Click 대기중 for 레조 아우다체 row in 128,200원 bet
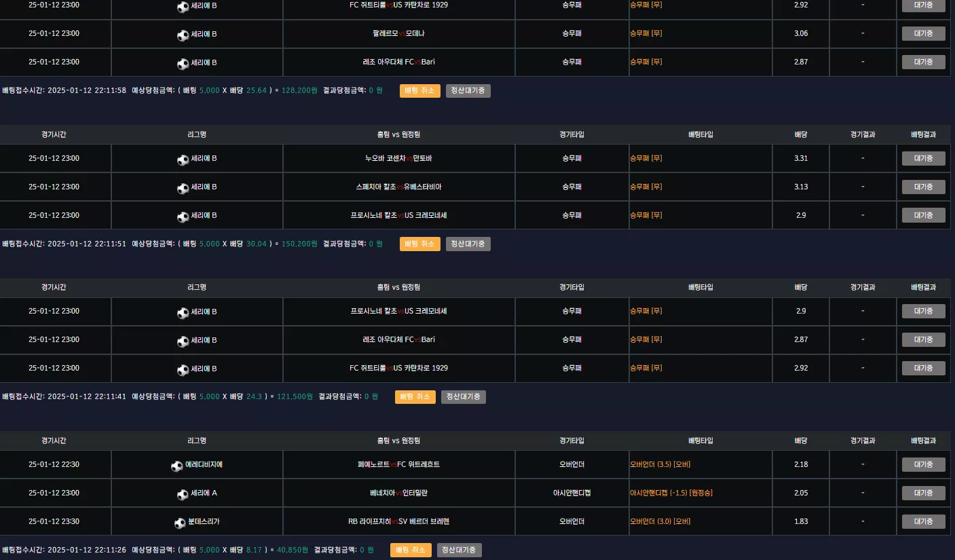The image size is (955, 560). (923, 62)
